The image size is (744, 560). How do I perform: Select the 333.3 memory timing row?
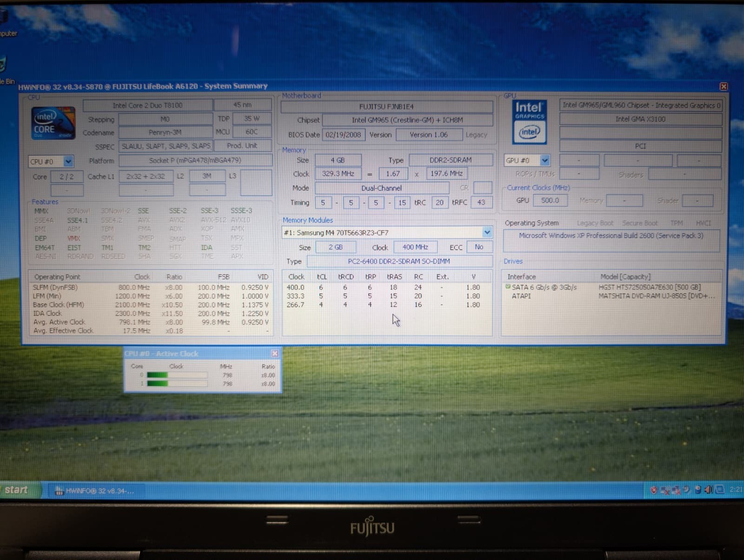click(387, 296)
